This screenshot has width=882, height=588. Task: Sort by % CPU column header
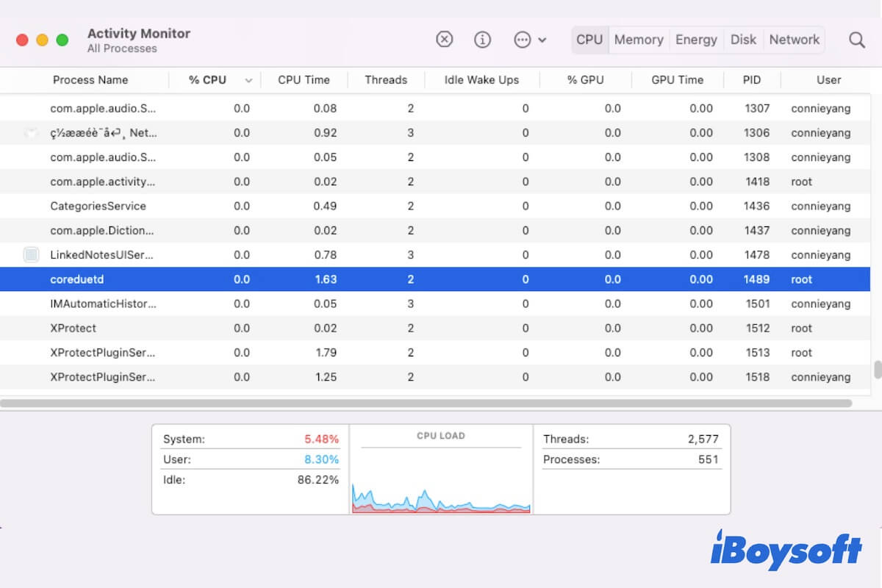[207, 79]
